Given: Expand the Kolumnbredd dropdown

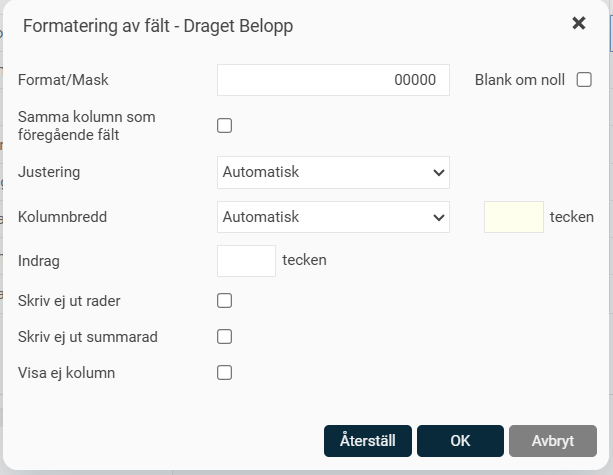Looking at the screenshot, I should pos(333,217).
